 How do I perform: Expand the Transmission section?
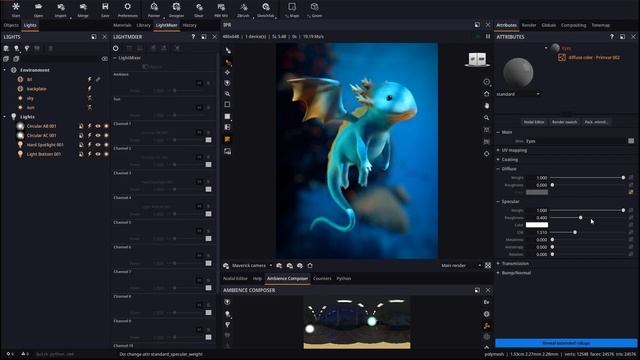click(498, 264)
